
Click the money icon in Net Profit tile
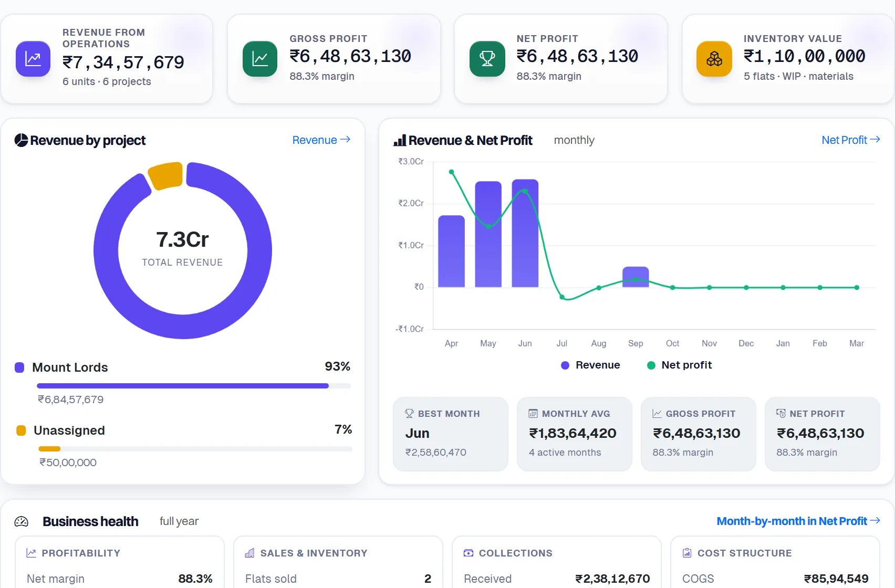pyautogui.click(x=781, y=414)
